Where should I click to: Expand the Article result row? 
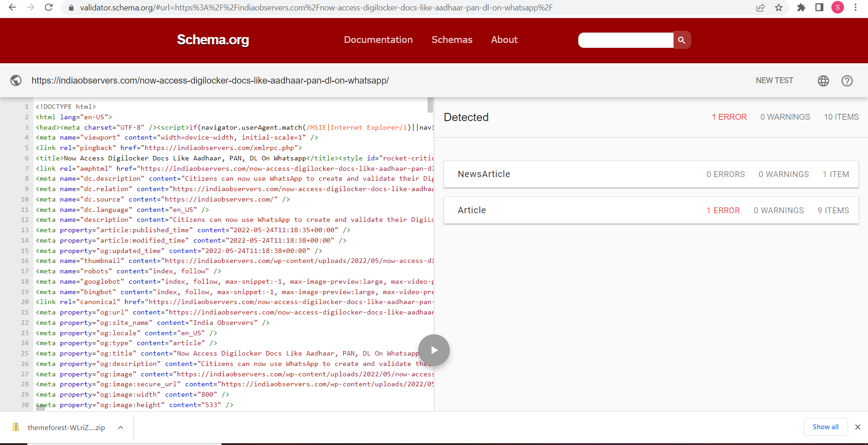tap(651, 211)
